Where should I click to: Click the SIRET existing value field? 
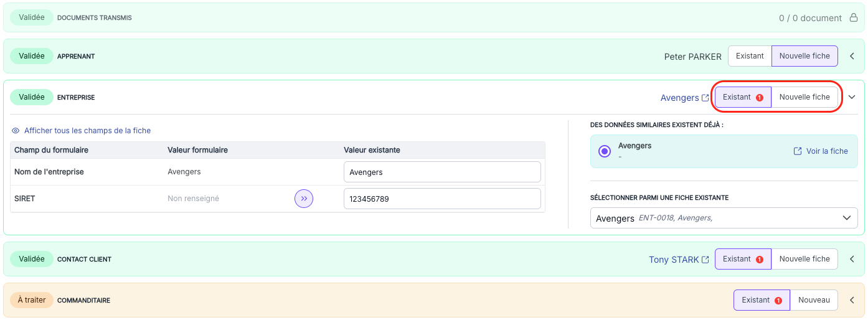point(442,199)
